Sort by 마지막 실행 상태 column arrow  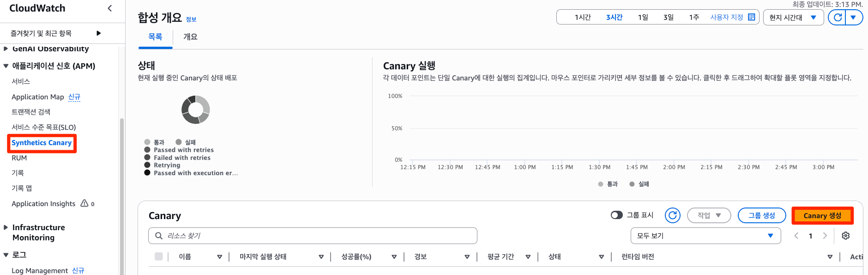[321, 257]
